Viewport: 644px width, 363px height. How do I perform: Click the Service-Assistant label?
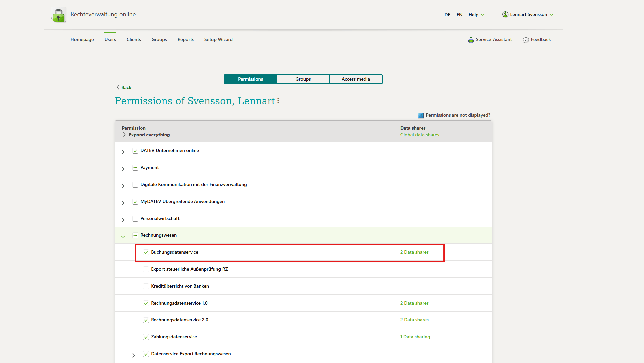pyautogui.click(x=494, y=39)
